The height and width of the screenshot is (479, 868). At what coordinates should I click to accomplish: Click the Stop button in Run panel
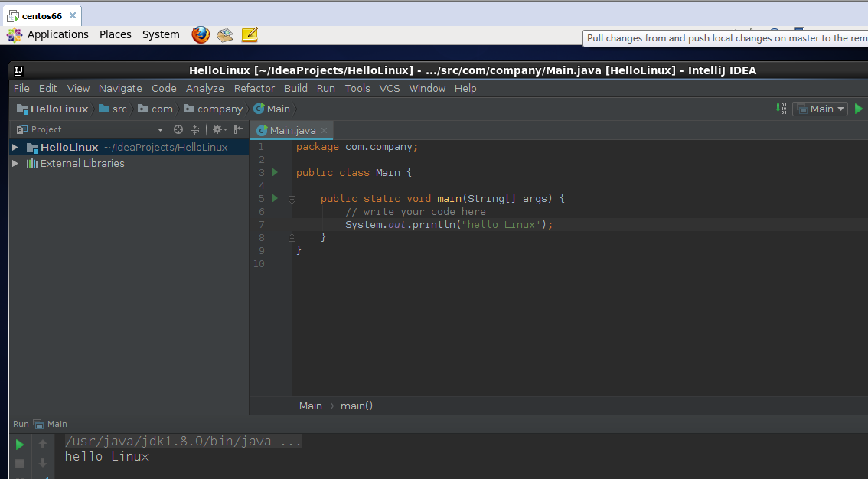tap(19, 464)
